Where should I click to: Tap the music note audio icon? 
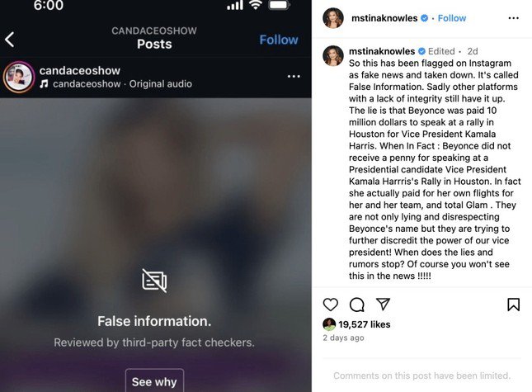point(44,84)
